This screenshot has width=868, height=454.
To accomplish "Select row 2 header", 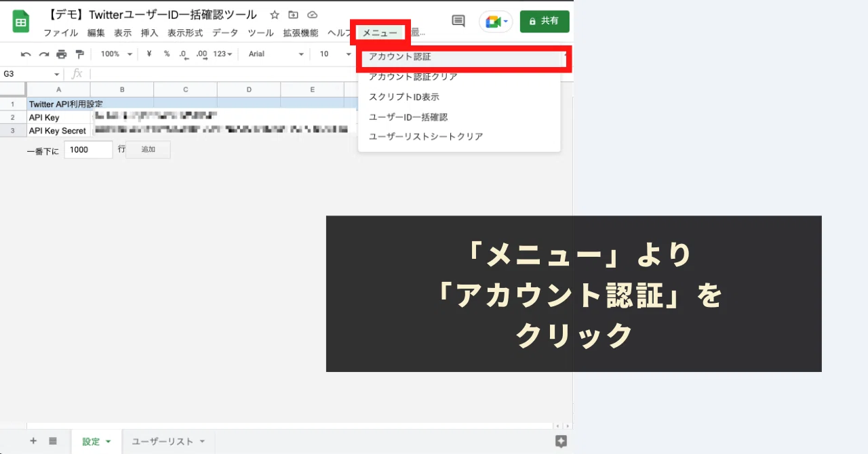I will pos(13,117).
